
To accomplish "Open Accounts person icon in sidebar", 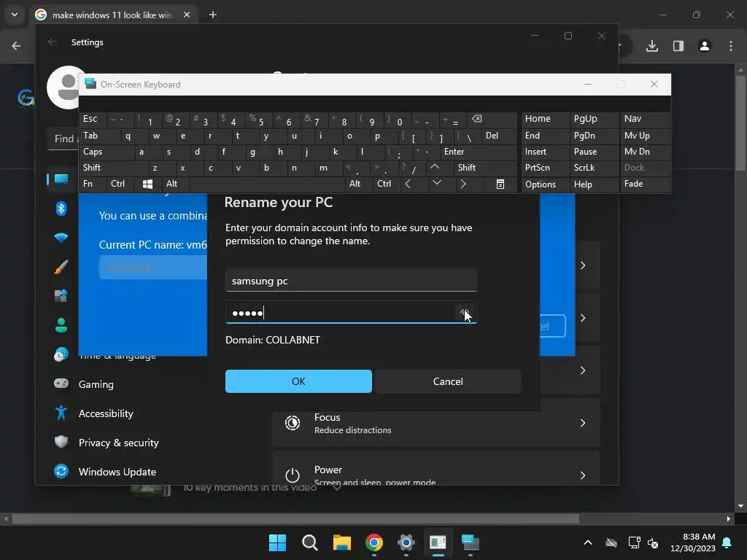I will pos(61,325).
